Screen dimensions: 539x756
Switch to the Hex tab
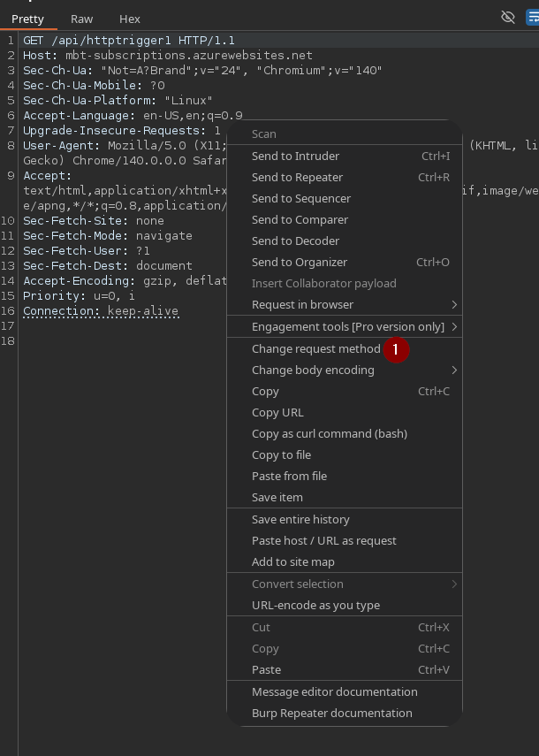click(x=129, y=19)
